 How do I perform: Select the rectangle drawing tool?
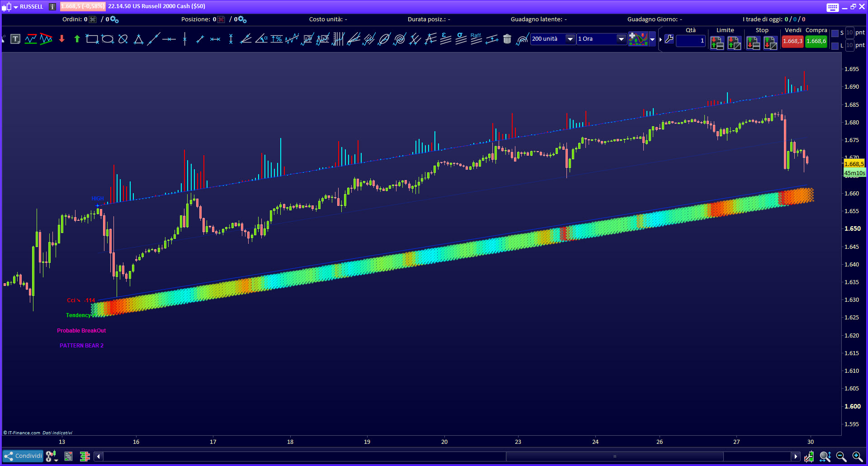click(x=92, y=39)
